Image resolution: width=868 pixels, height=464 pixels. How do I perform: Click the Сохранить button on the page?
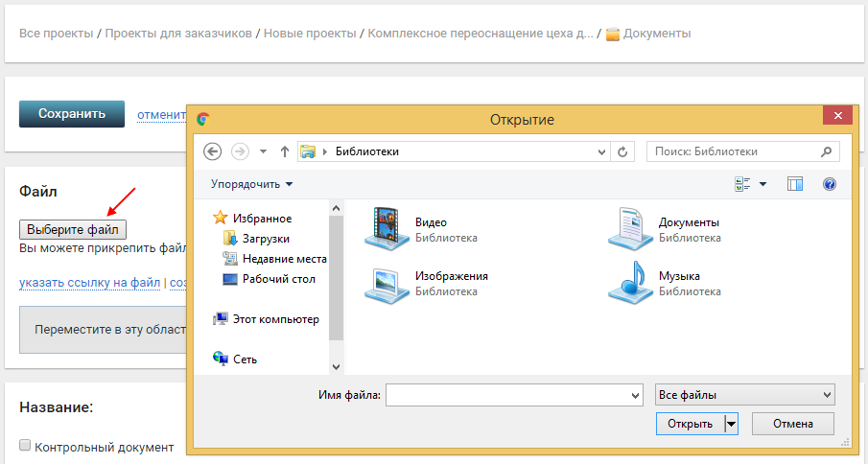(72, 114)
